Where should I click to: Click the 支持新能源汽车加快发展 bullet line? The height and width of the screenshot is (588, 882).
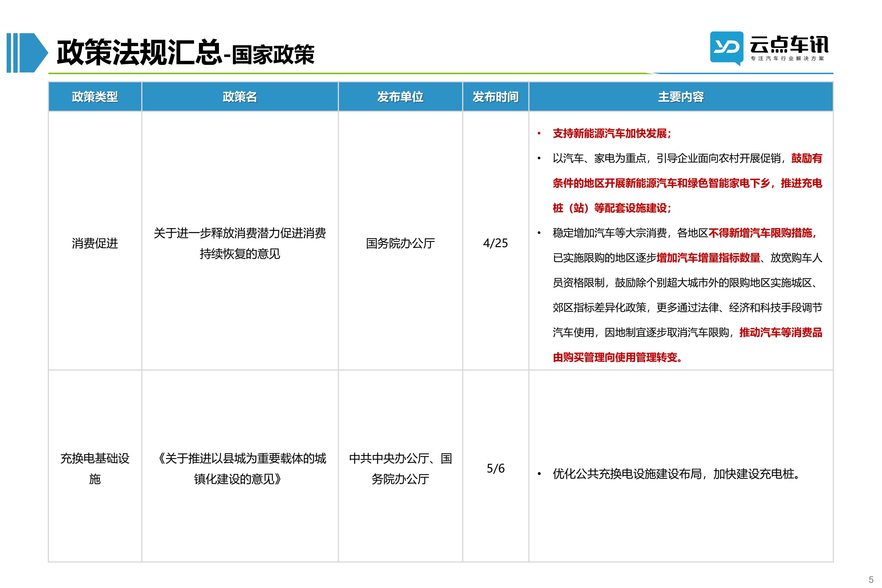pos(612,134)
